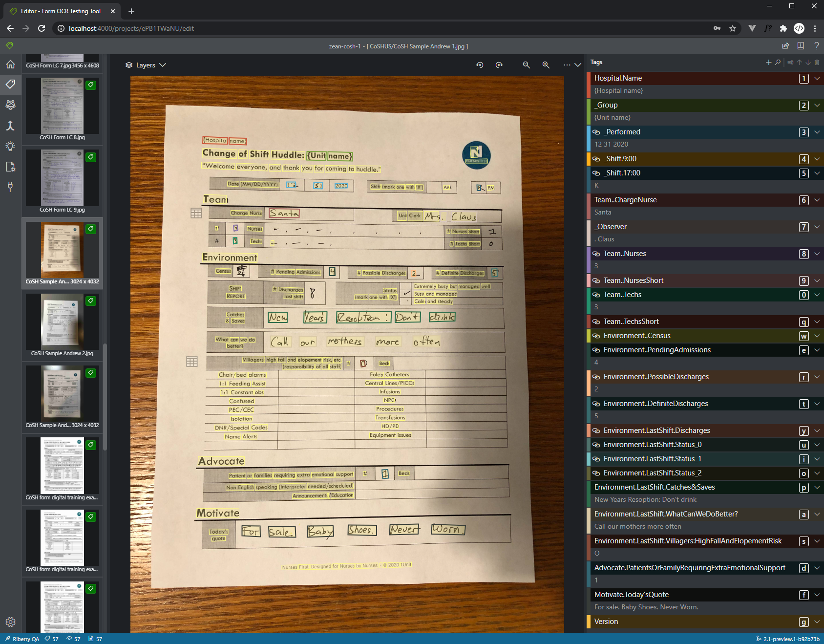Expand the Hospital.Name tag menu chevron

pos(817,78)
